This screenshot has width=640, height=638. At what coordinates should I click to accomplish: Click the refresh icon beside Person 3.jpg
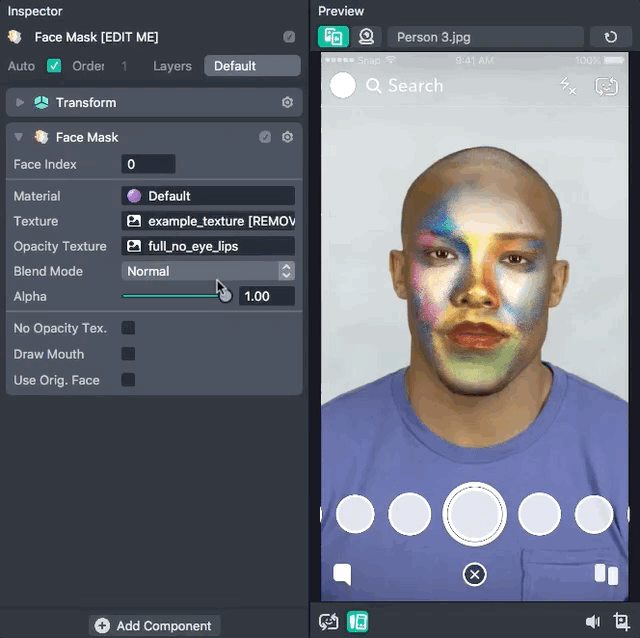(611, 37)
